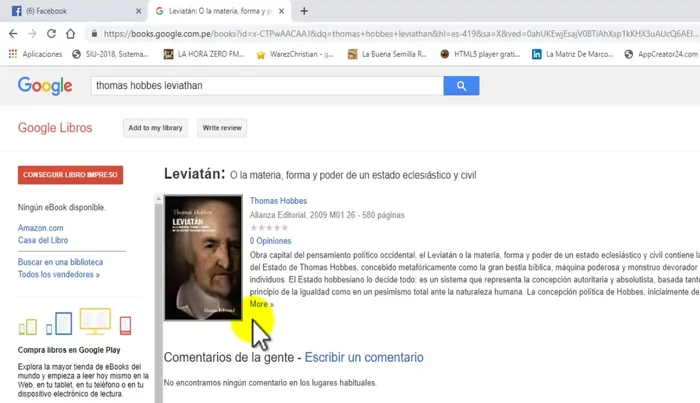
Task: Switch to the Facebook tab
Action: 74,11
